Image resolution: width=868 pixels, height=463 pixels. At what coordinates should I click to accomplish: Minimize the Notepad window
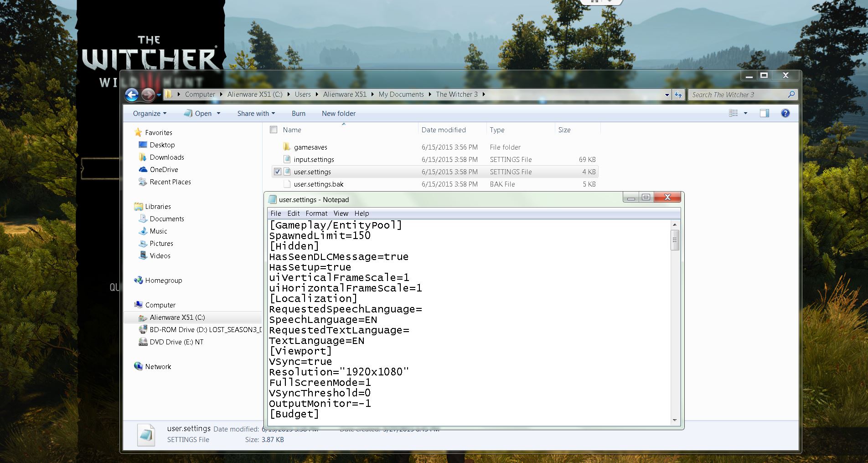pyautogui.click(x=631, y=198)
